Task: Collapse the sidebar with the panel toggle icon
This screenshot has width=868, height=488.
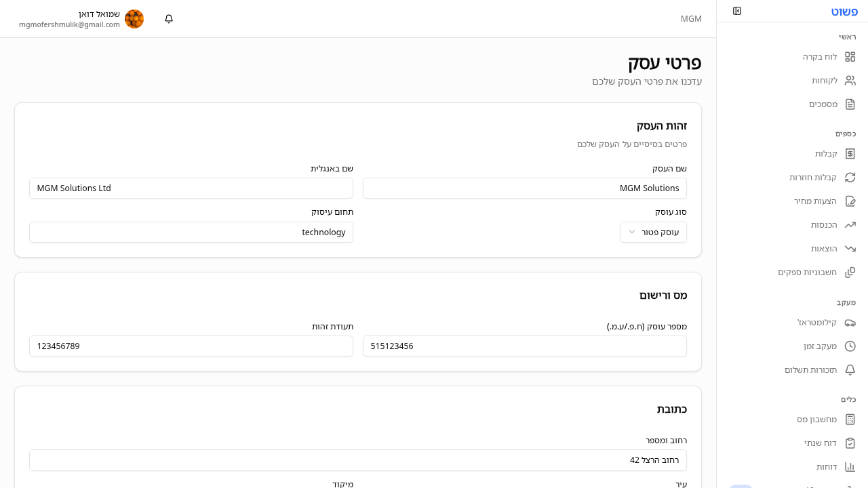Action: tap(737, 11)
